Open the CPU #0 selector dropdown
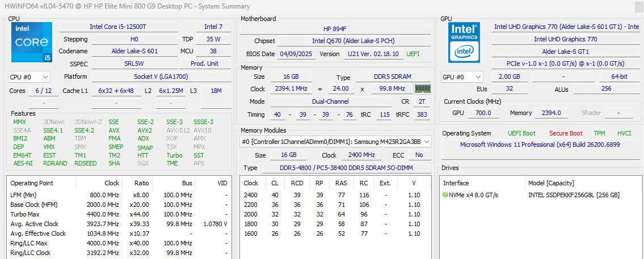The image size is (644, 259). 29,77
